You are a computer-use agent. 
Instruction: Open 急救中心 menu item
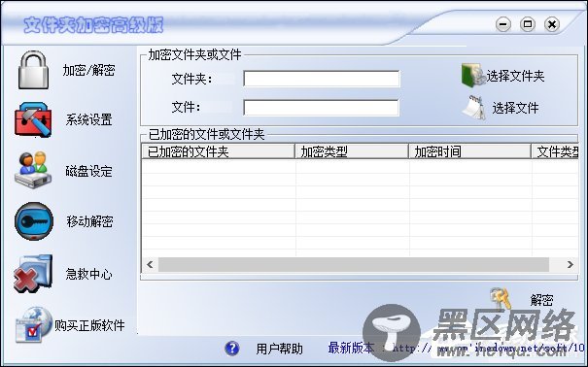tap(88, 274)
